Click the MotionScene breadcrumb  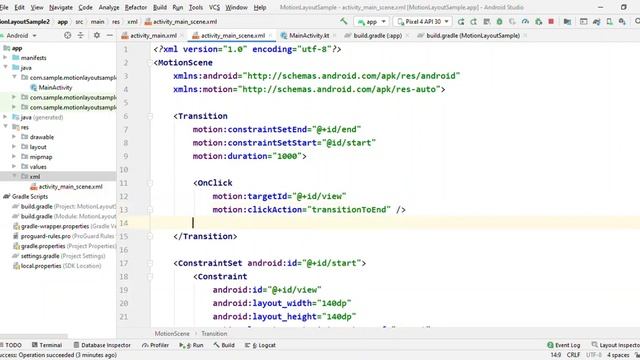172,333
